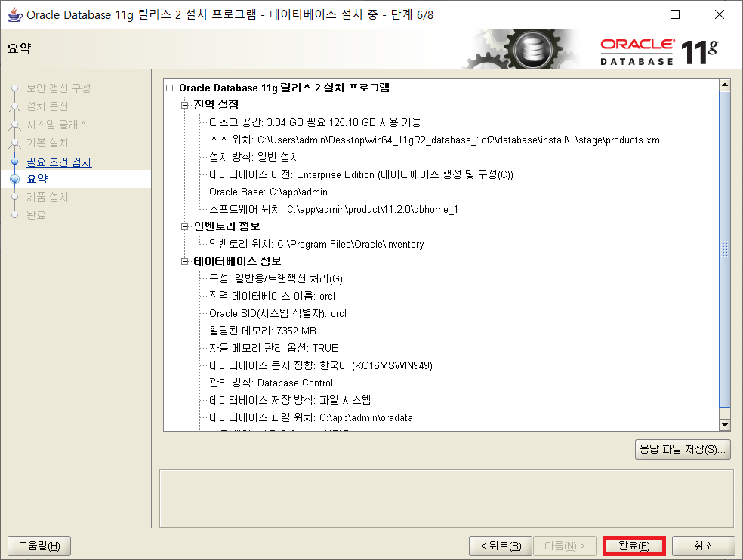Click the 완료(F) finish button
Viewport: 743px width, 560px height.
coord(634,546)
